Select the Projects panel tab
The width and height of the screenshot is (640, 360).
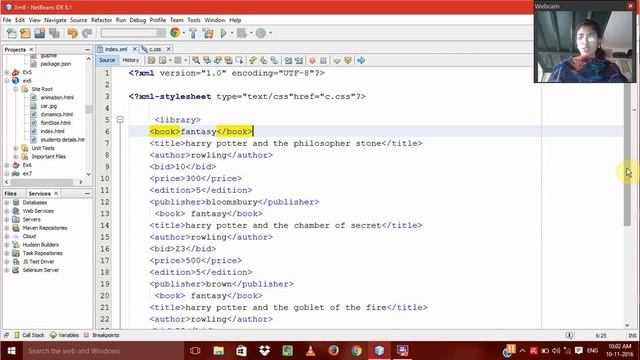point(15,49)
